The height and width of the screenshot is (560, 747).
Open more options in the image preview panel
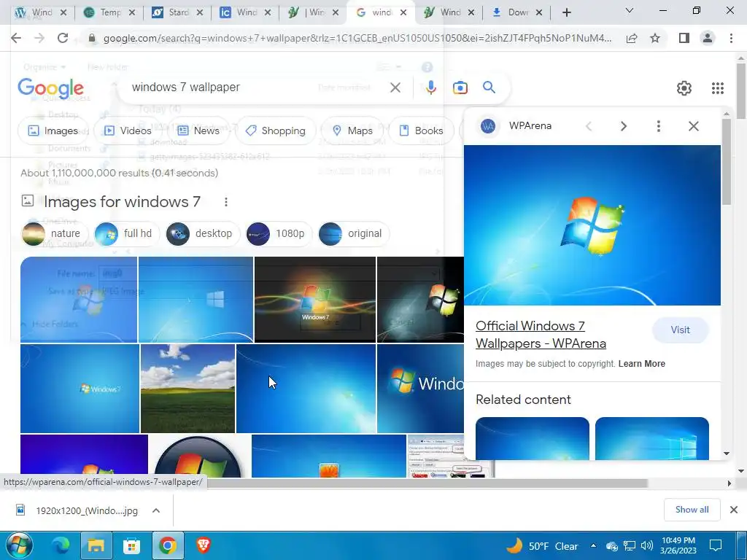[x=659, y=126]
